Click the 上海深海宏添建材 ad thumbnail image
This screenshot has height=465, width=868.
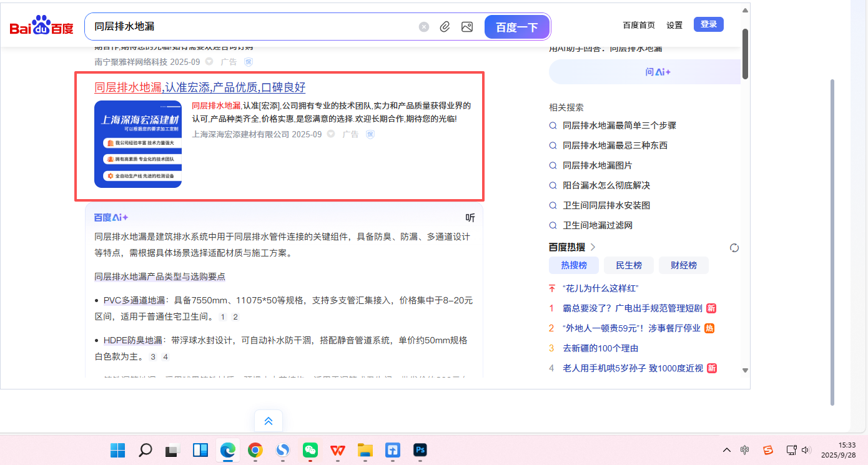tap(138, 144)
